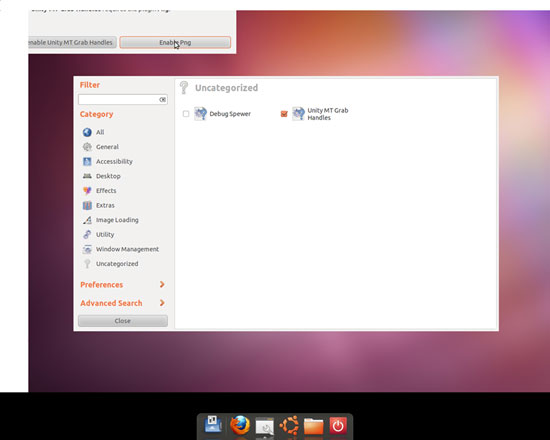Uncheck the Unity MT Grab Handles checkbox
Viewport: 550px width, 440px height.
click(x=284, y=114)
